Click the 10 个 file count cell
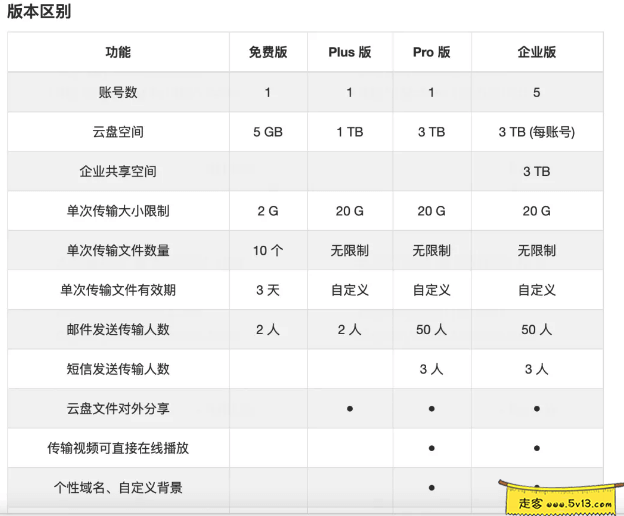The height and width of the screenshot is (516, 624). coord(268,250)
